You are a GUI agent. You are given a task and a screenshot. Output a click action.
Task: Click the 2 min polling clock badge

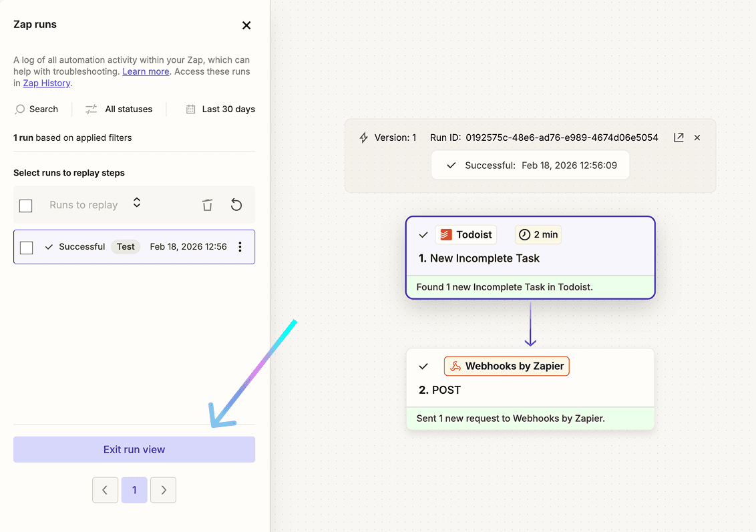(x=538, y=235)
